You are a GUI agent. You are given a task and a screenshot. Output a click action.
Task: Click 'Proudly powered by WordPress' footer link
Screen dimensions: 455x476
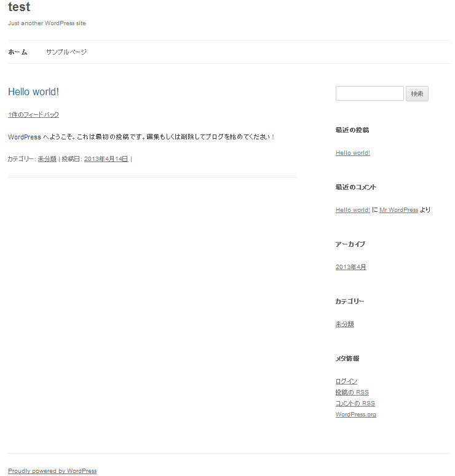point(52,471)
